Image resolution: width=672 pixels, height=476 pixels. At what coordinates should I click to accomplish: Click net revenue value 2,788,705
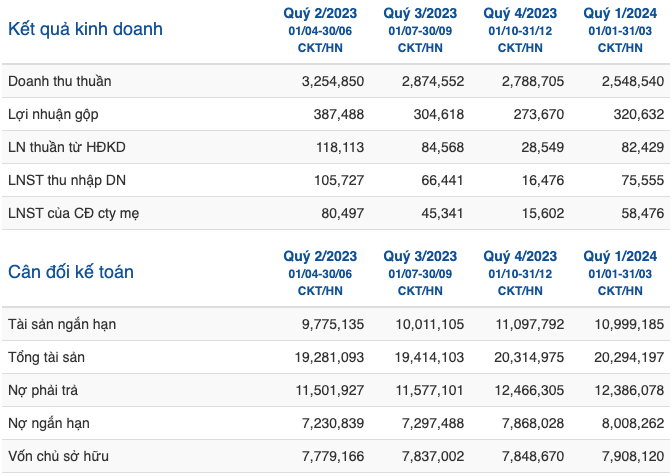coord(533,81)
